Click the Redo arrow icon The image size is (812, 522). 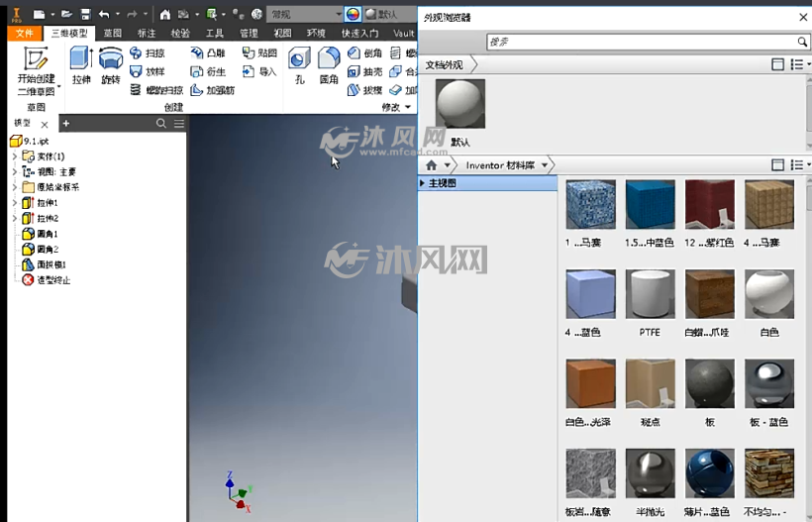pos(132,14)
